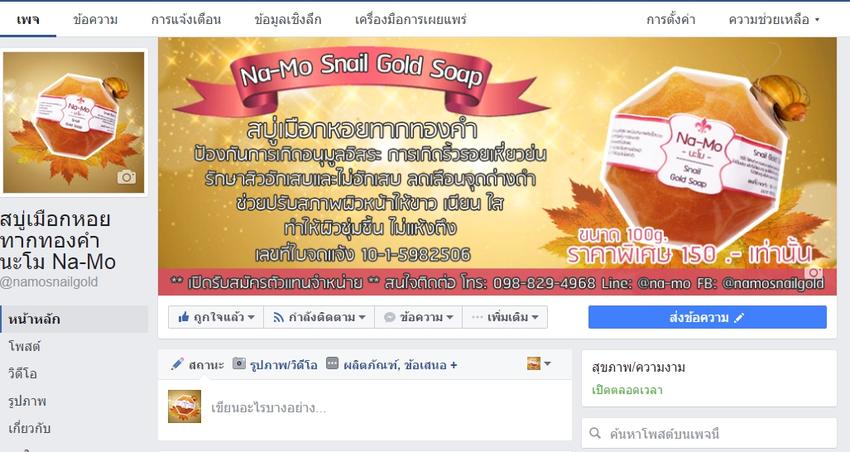850x452 pixels.
Task: Open the More (เพิ่มเติม) dropdown
Action: [505, 317]
